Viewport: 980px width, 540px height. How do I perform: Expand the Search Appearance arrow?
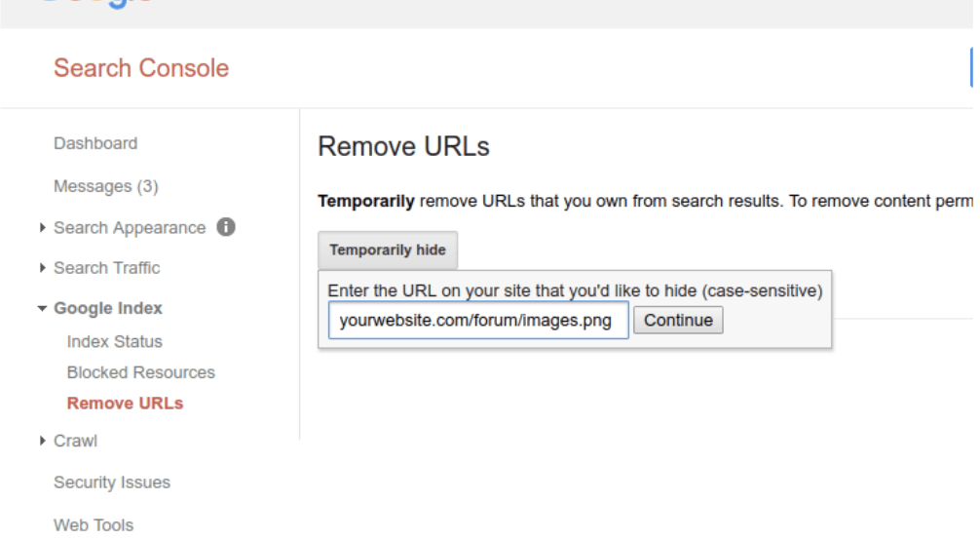pos(42,228)
